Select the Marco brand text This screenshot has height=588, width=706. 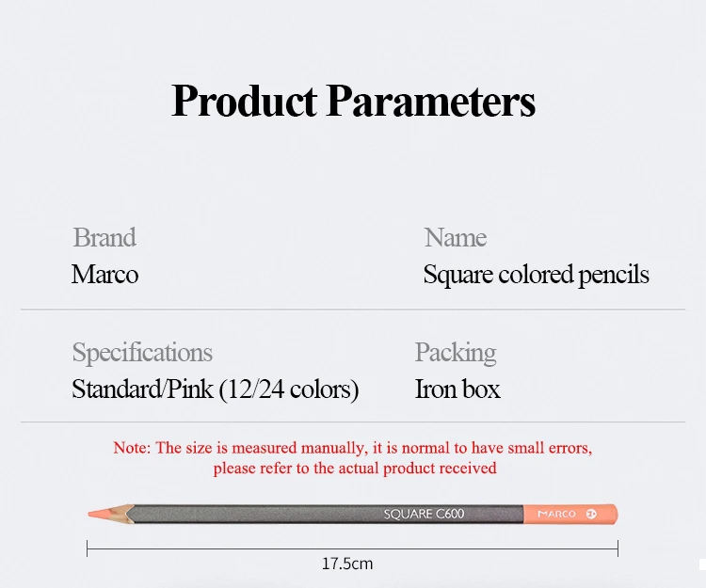point(104,274)
